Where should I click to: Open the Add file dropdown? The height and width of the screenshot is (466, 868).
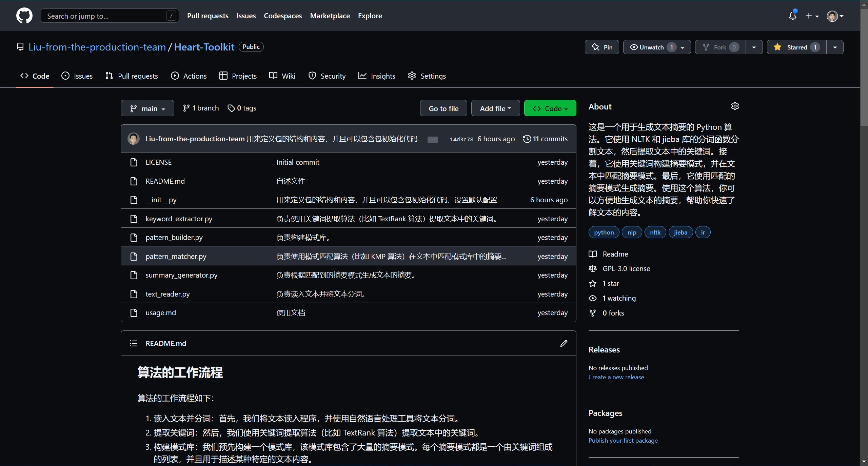(x=494, y=108)
